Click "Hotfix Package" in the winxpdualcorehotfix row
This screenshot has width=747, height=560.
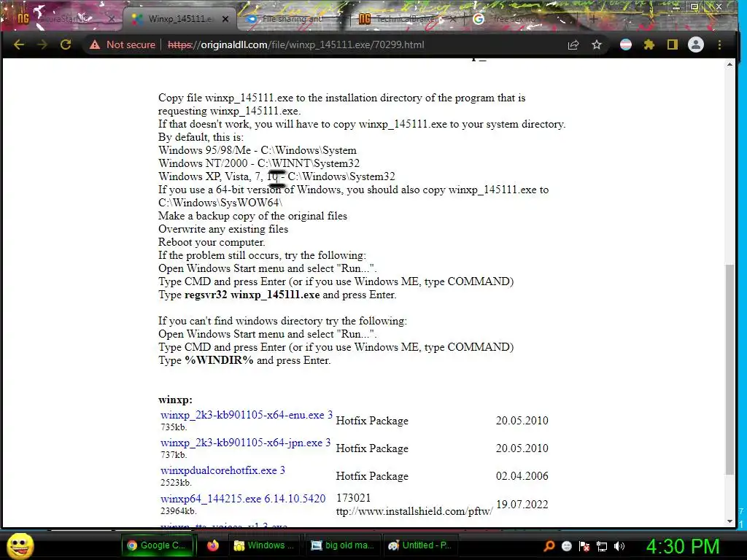pos(372,475)
